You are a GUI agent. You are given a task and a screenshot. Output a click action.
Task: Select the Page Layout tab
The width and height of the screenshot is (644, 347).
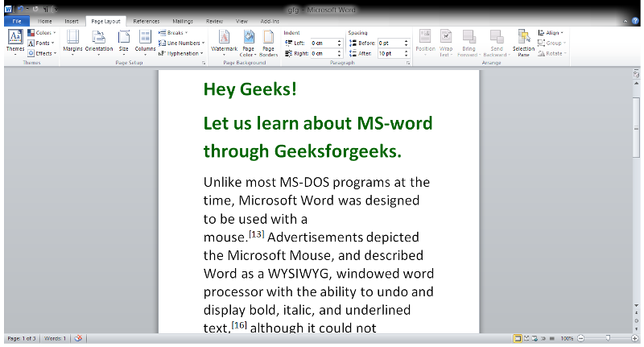click(x=106, y=22)
